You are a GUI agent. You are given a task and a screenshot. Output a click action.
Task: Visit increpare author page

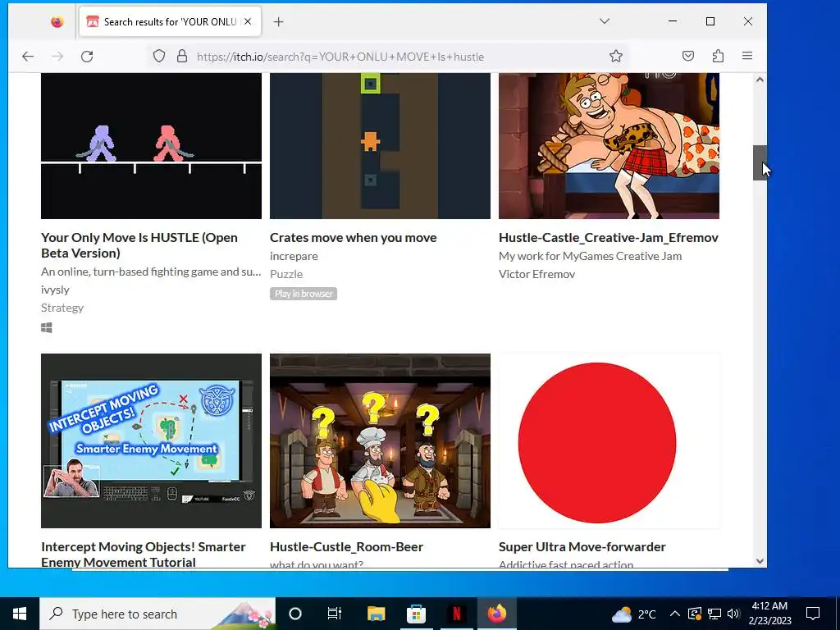pos(294,256)
